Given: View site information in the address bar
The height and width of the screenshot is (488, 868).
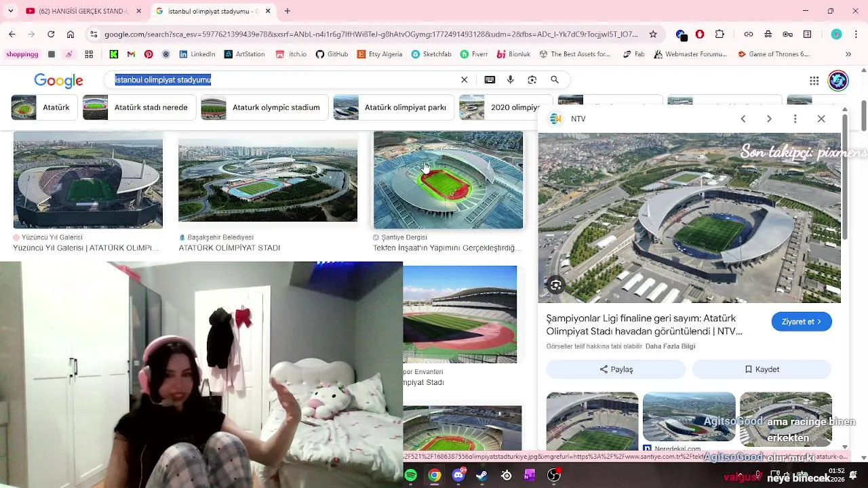Looking at the screenshot, I should point(94,34).
